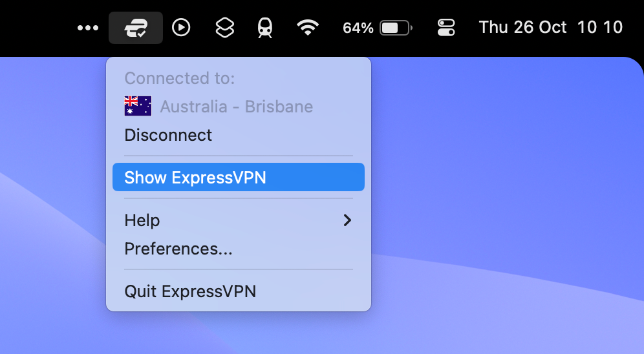Open Control Center from menu bar
Screen dimensions: 644x354
pos(446,28)
